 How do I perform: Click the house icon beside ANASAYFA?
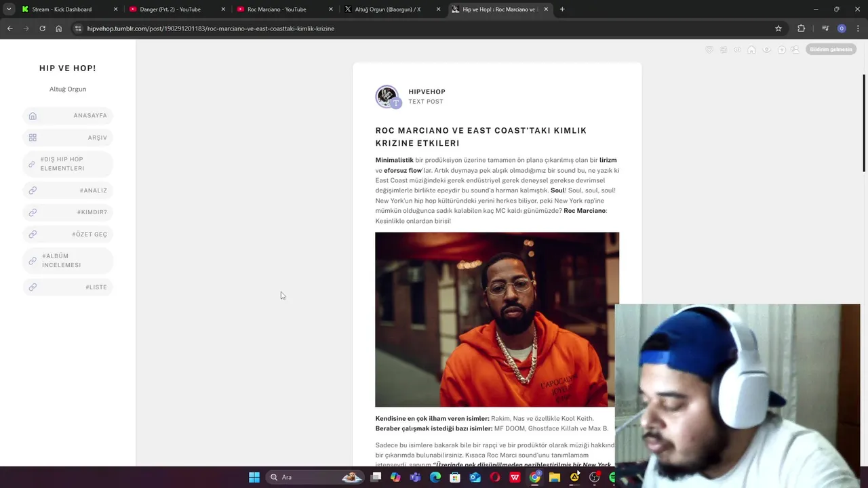[33, 116]
